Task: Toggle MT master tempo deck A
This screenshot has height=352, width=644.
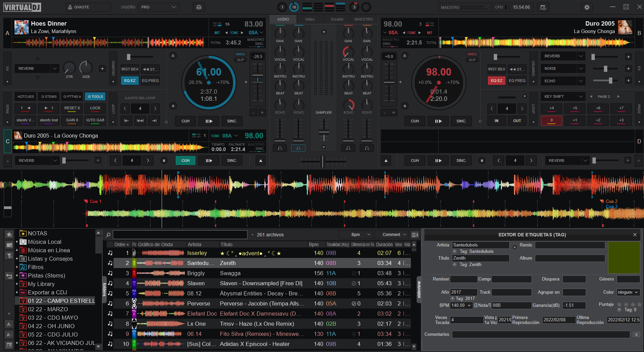Action: coord(217,33)
